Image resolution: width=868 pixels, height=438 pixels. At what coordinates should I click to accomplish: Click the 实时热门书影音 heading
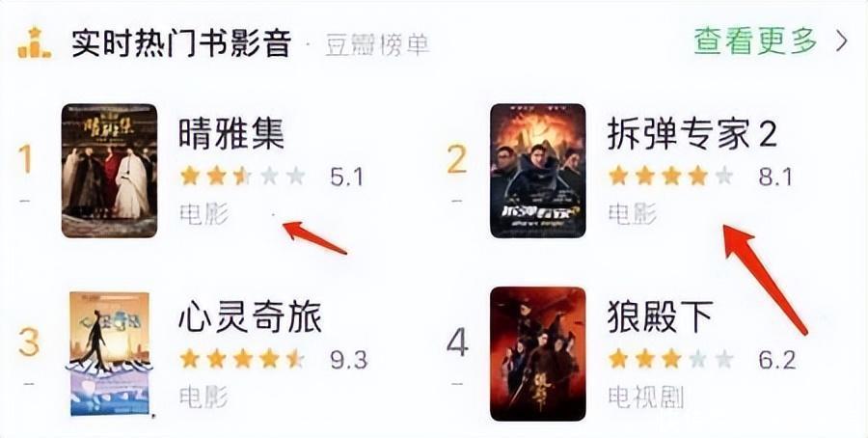tap(181, 43)
